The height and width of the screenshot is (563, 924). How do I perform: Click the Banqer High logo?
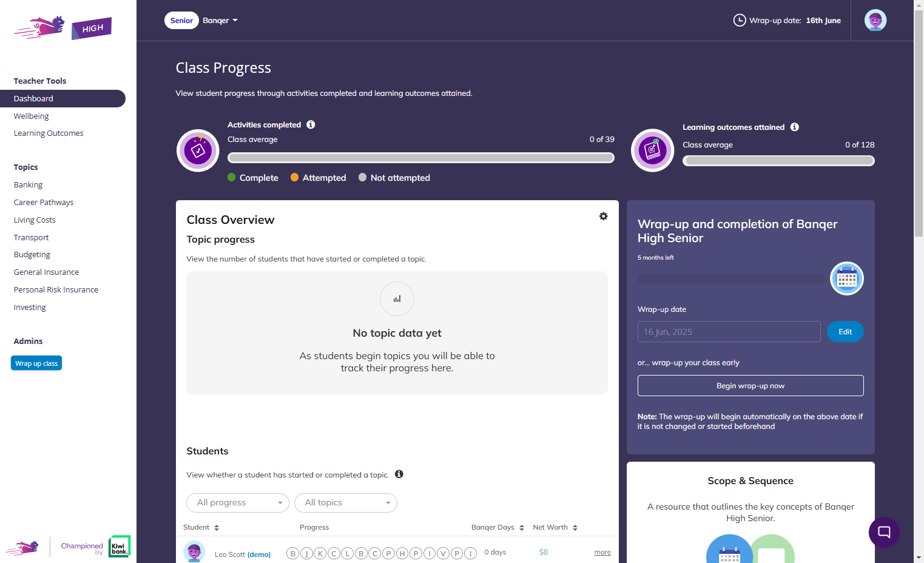tap(62, 28)
